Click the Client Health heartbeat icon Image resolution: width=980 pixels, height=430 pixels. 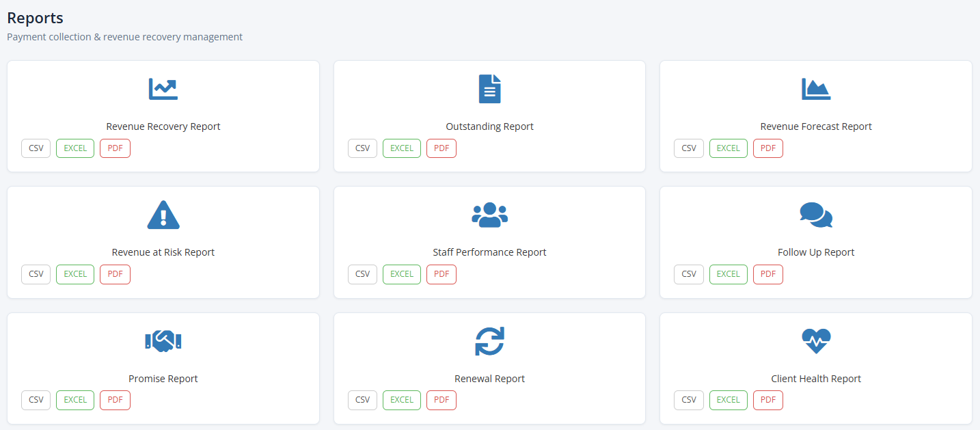click(x=816, y=341)
